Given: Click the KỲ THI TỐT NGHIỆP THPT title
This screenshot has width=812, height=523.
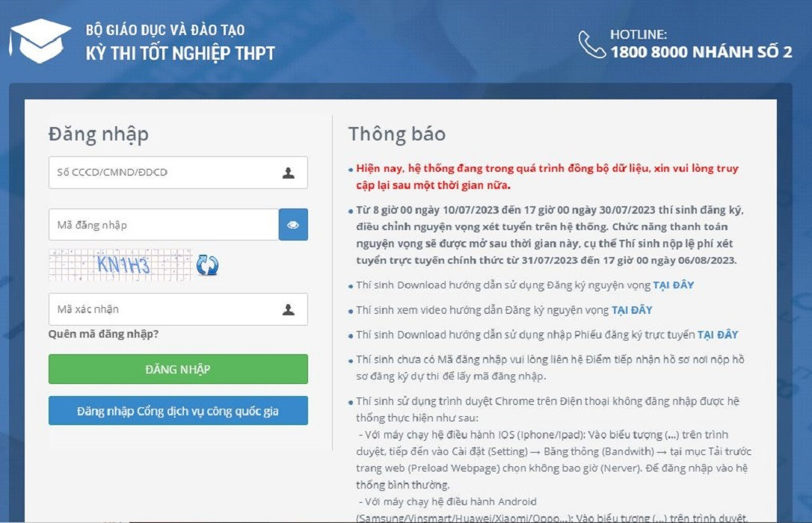Looking at the screenshot, I should 180,53.
